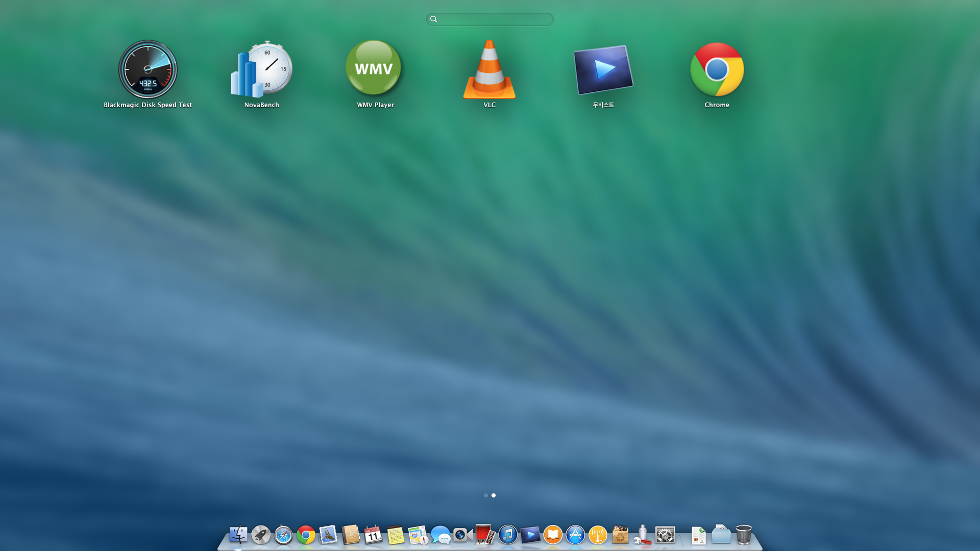
Task: Open Finder in the Dock
Action: (x=238, y=535)
